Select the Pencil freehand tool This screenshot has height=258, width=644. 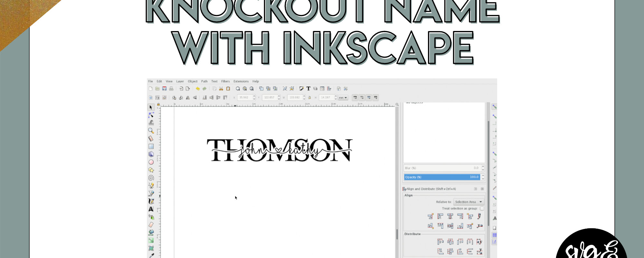pyautogui.click(x=151, y=185)
